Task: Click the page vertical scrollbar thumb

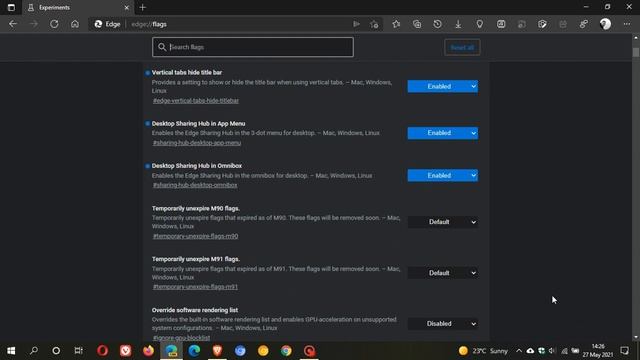Action: pyautogui.click(x=636, y=52)
